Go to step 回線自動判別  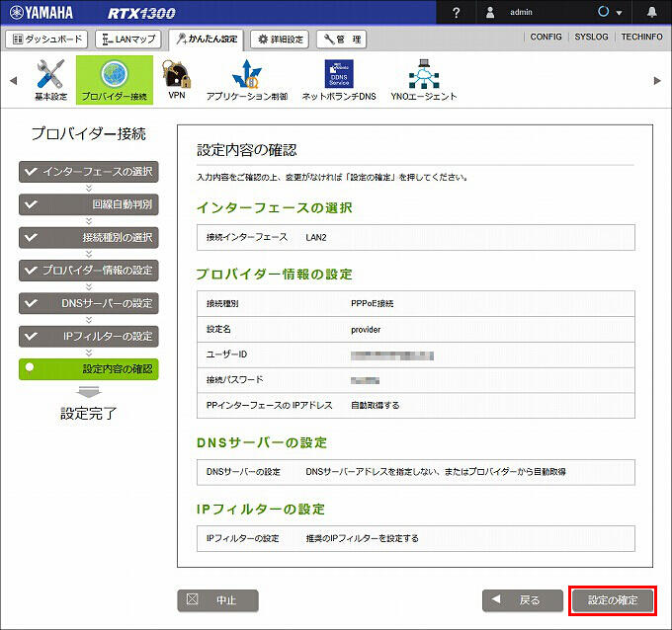tap(89, 204)
